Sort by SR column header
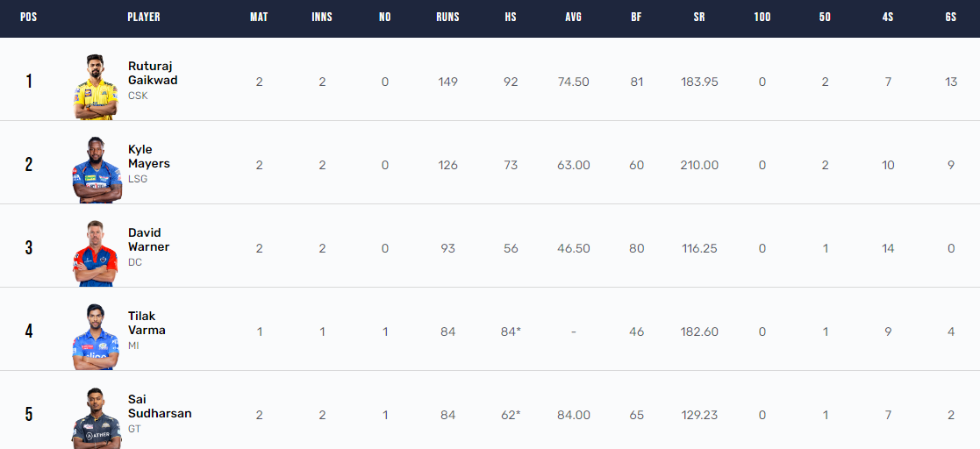The width and height of the screenshot is (980, 449). tap(699, 18)
